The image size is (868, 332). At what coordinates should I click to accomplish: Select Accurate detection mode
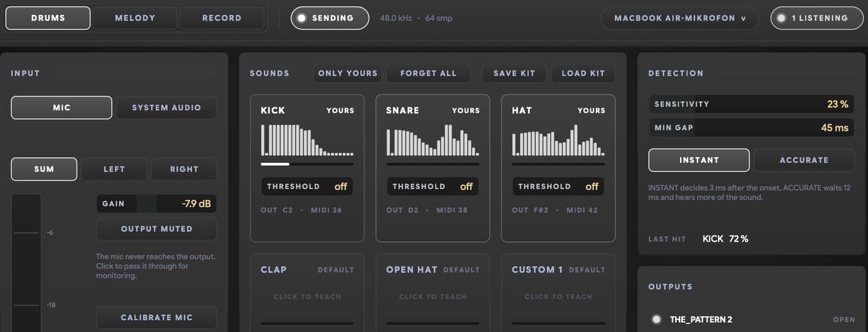pos(804,160)
